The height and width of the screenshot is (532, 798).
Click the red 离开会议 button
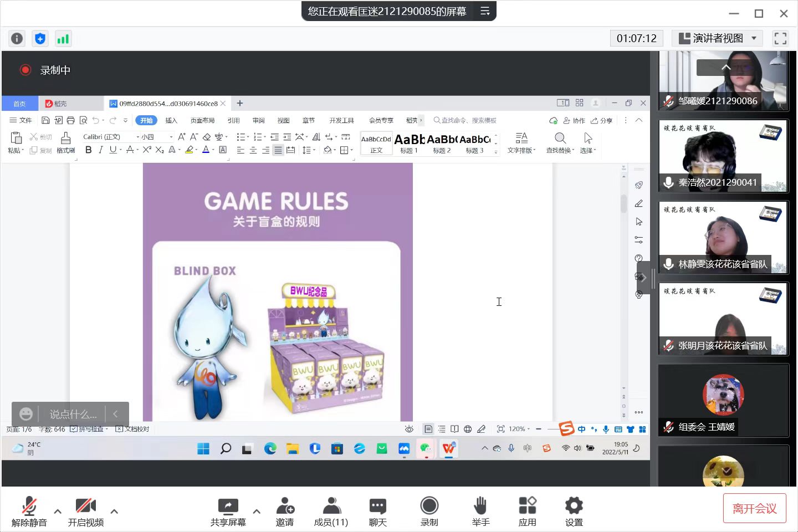(754, 508)
